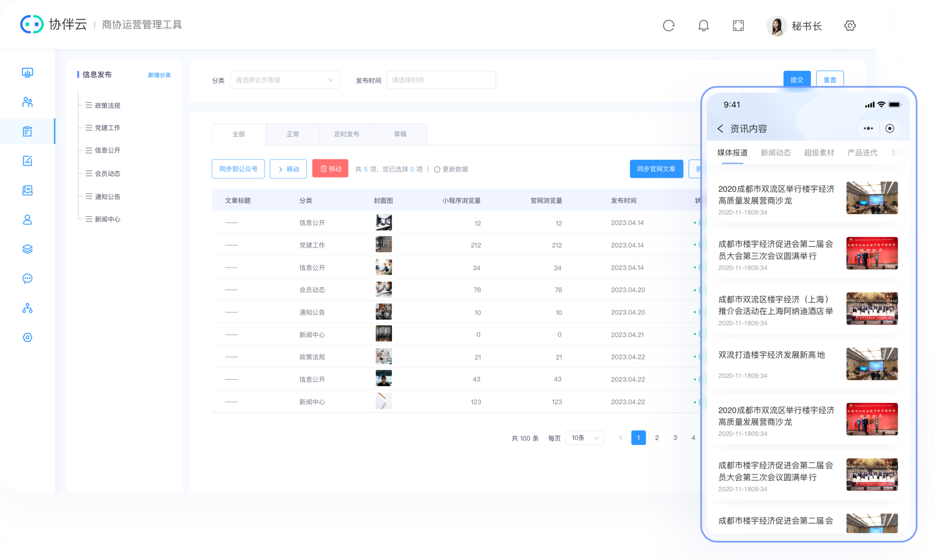The image size is (935, 560).
Task: Switch to 新闻动态 tab in phone preview
Action: [775, 153]
